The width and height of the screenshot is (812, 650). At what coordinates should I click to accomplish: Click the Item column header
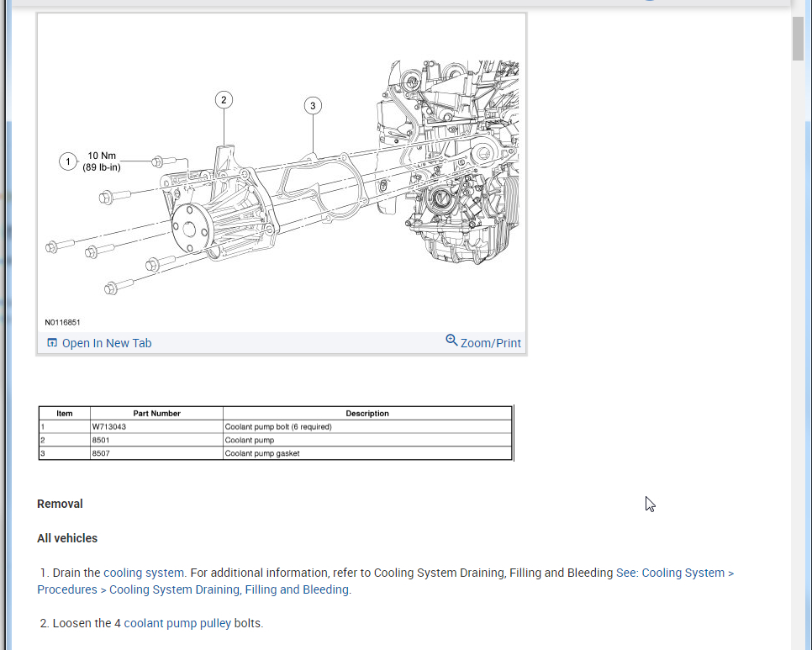(64, 414)
